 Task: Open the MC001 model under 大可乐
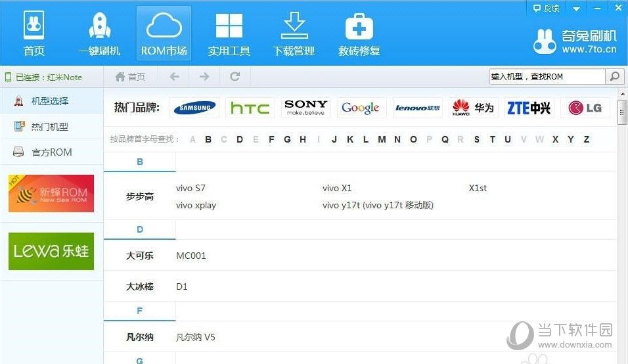tap(191, 256)
